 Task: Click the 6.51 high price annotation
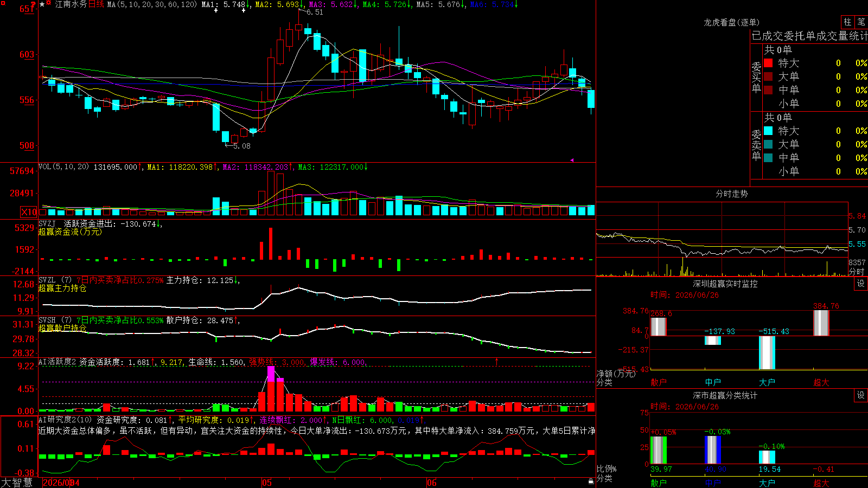click(315, 12)
